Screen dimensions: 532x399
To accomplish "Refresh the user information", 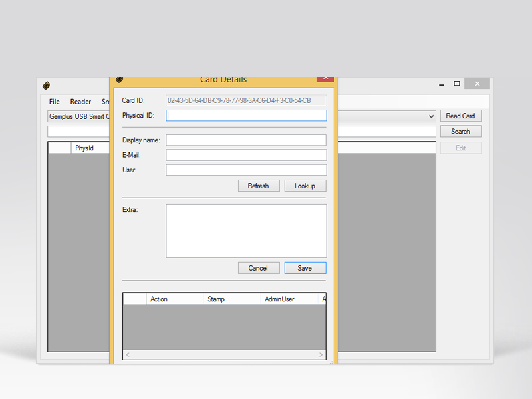I will click(x=258, y=186).
